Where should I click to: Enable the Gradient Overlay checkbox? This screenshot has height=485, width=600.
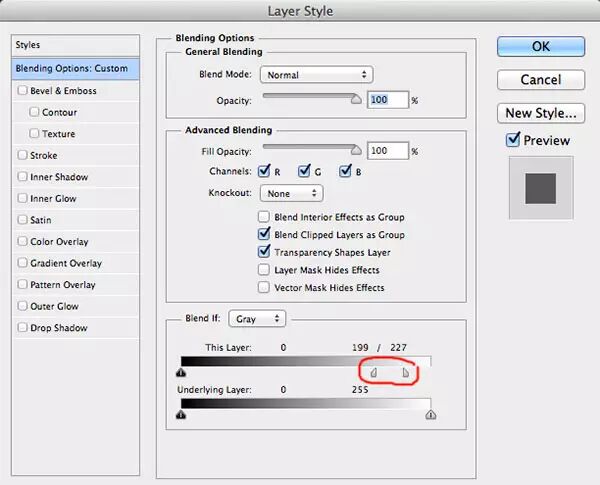(x=23, y=263)
